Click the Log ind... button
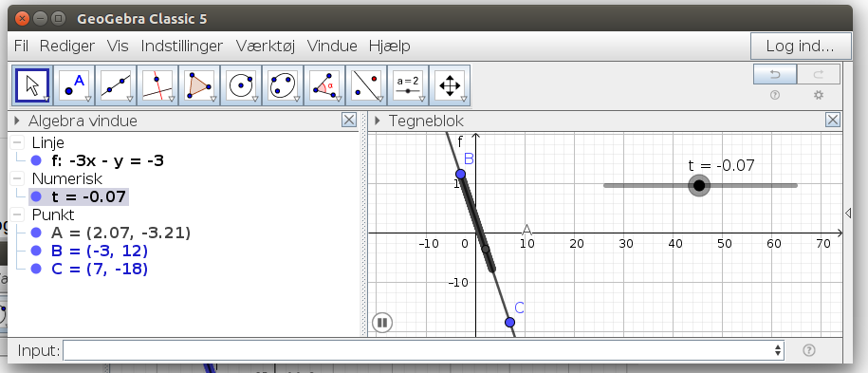868x373 pixels. (x=801, y=46)
